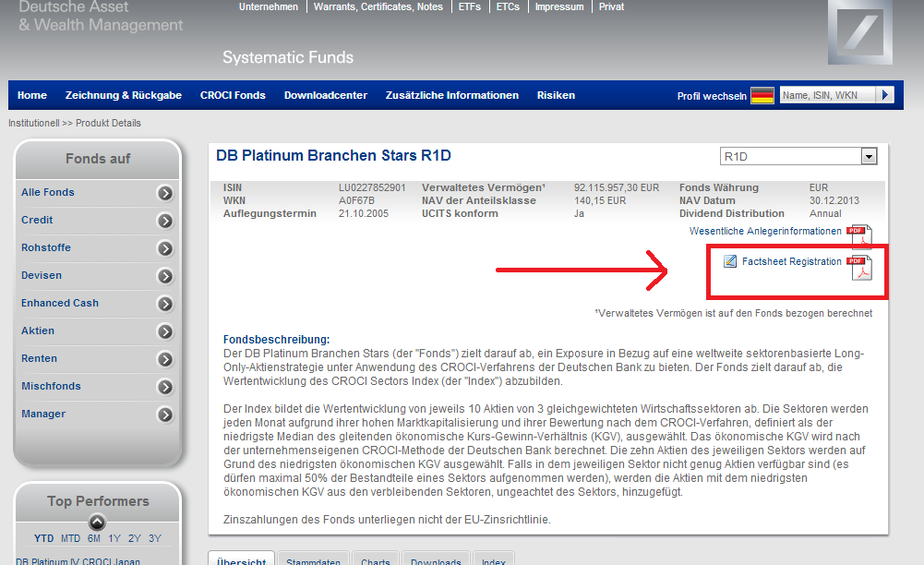Click arrow icon next to Mischfonds
The height and width of the screenshot is (565, 924).
click(165, 387)
